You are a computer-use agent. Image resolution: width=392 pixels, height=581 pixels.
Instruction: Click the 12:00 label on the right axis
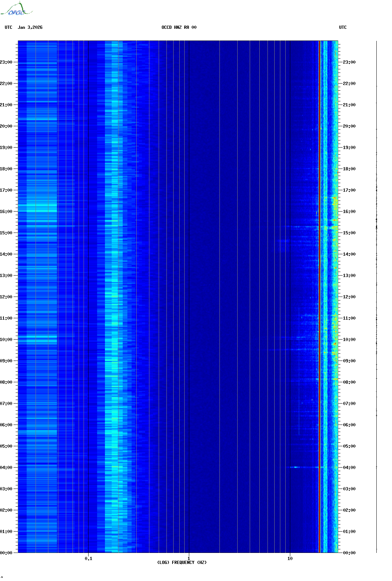click(x=349, y=297)
